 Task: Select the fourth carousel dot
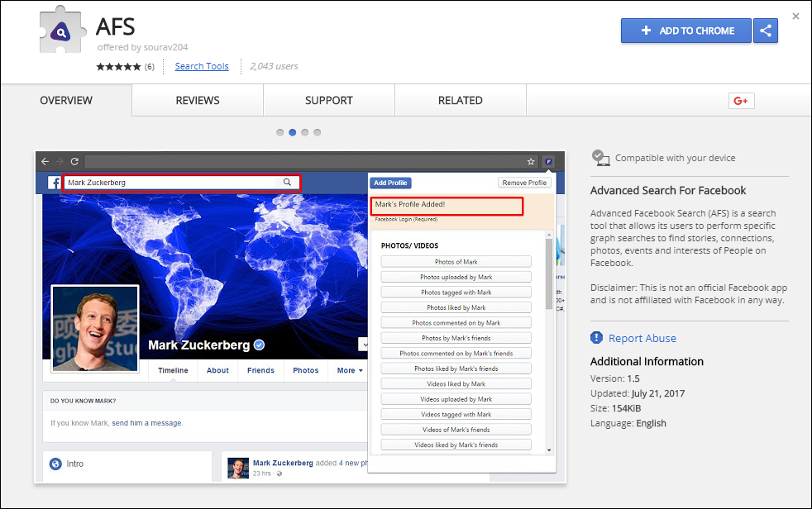(x=318, y=132)
